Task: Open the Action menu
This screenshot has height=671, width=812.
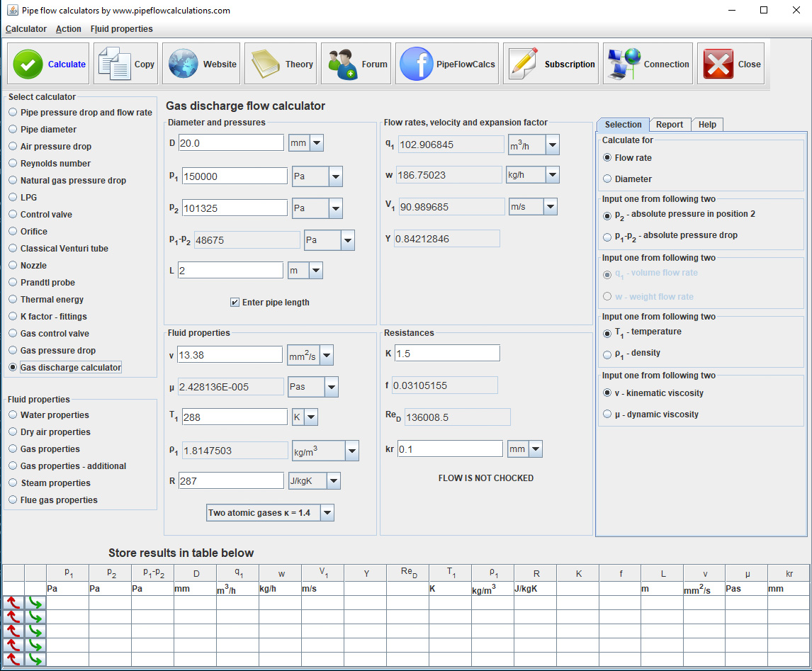Action: coord(68,29)
